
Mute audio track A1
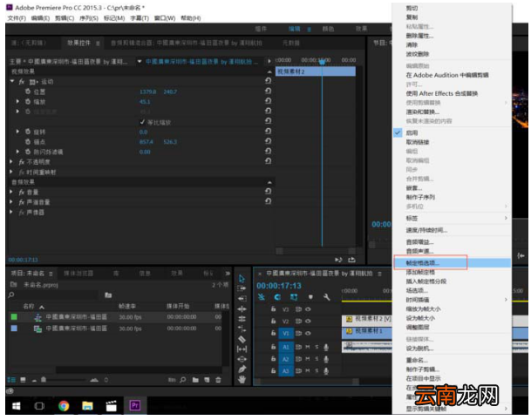(308, 347)
